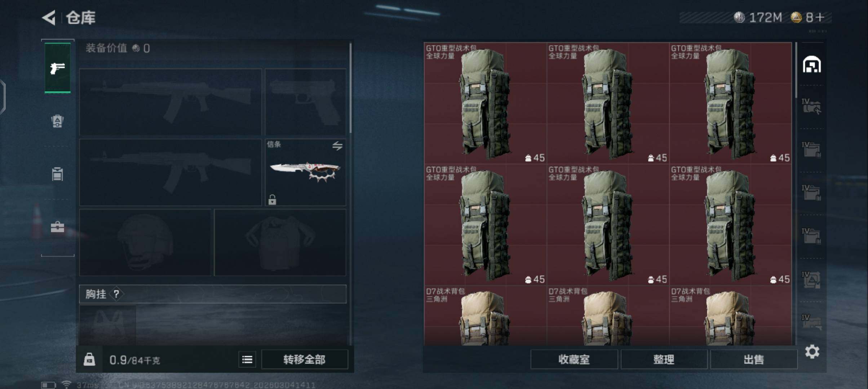The height and width of the screenshot is (389, 868).
Task: Open the 收藏室 button
Action: coord(574,359)
